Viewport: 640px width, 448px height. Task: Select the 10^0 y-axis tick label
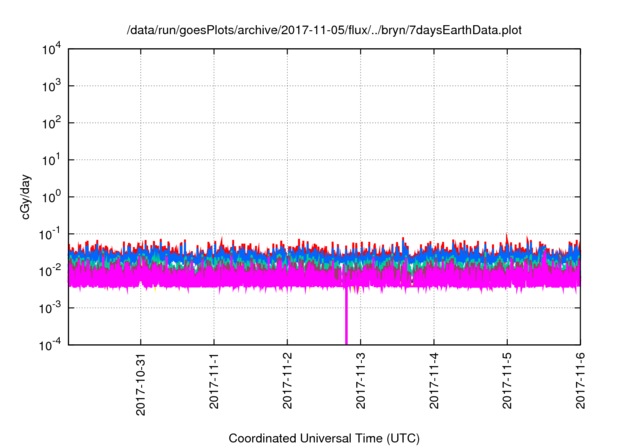(x=52, y=197)
